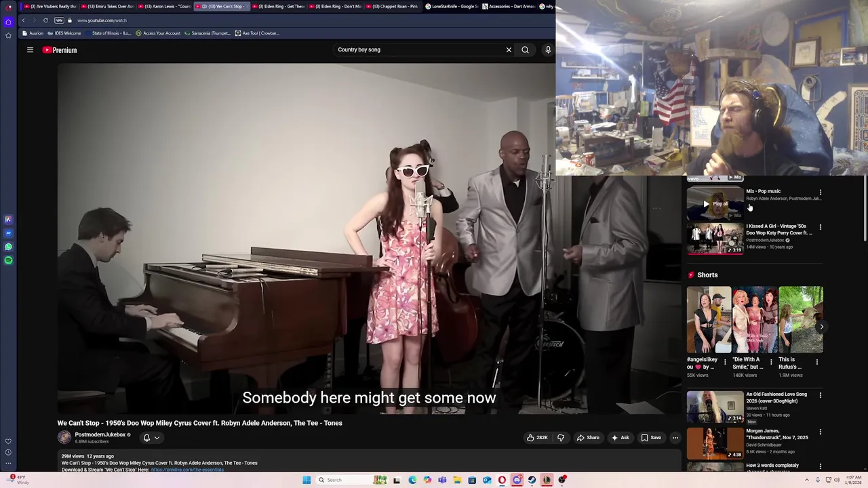Image resolution: width=868 pixels, height=488 pixels.
Task: Open options for 'I Kissed A Girl' video
Action: pyautogui.click(x=821, y=227)
